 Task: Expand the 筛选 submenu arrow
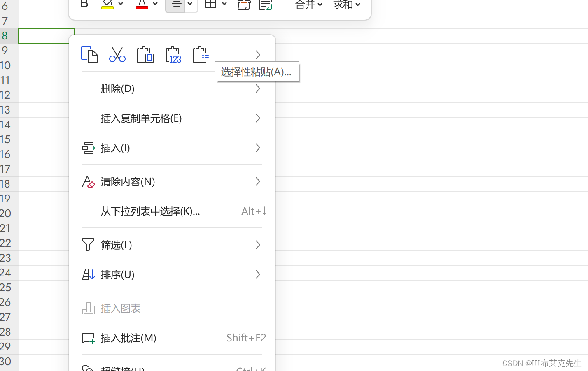[258, 245]
